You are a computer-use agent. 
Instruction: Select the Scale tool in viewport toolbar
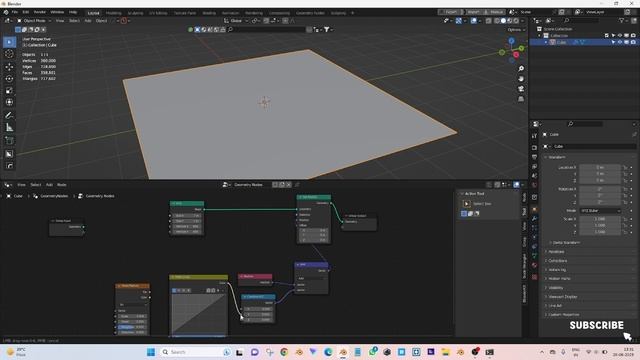[9, 90]
